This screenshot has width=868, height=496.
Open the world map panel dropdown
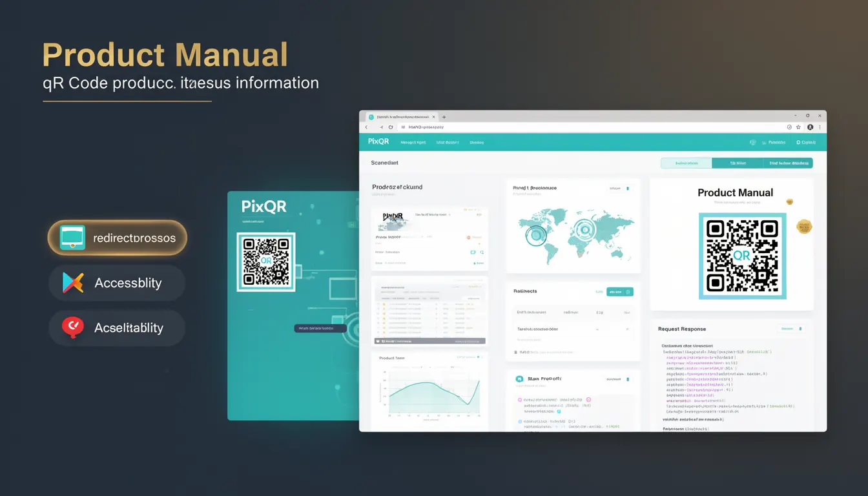[x=619, y=189]
